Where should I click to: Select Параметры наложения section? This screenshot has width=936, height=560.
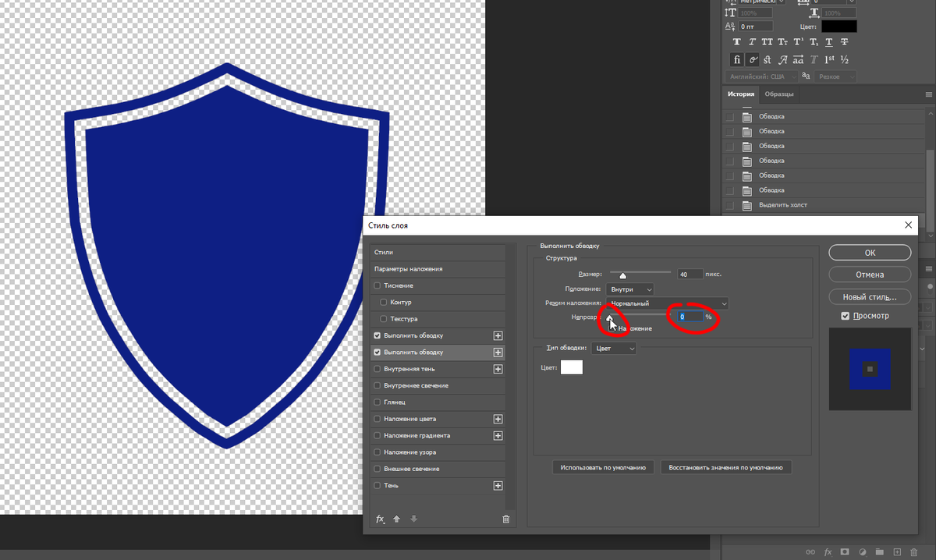click(x=438, y=269)
